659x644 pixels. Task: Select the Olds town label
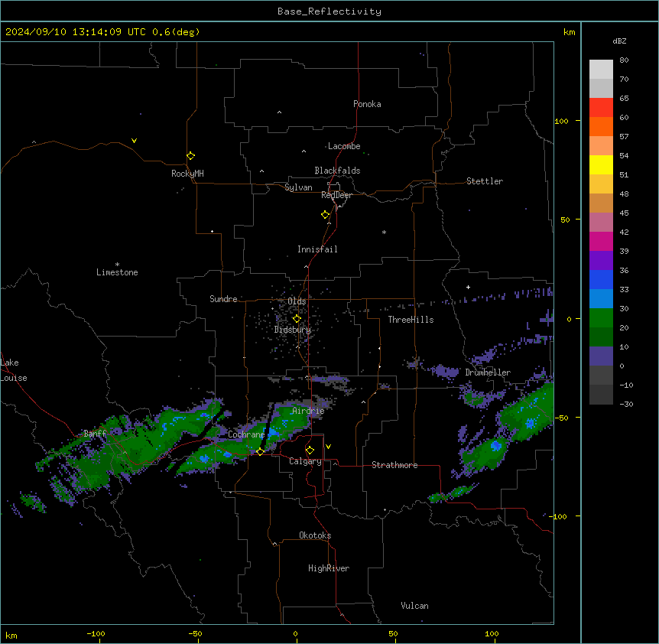(297, 301)
